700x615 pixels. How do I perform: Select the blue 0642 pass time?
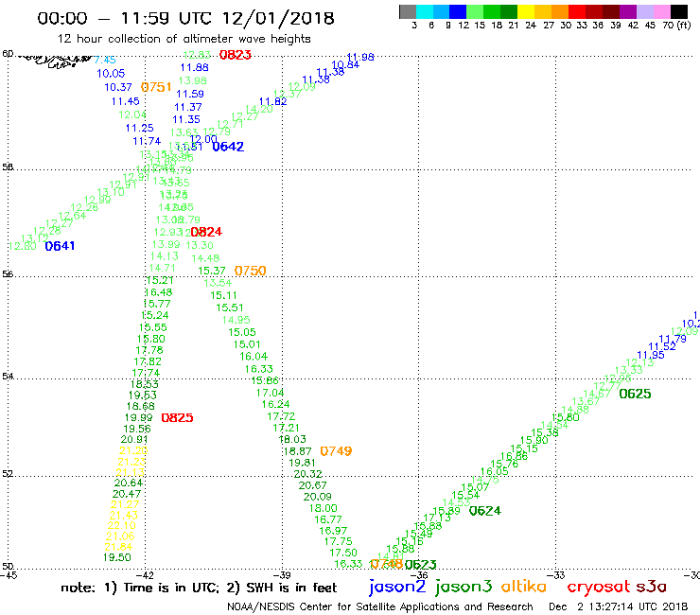tap(228, 147)
